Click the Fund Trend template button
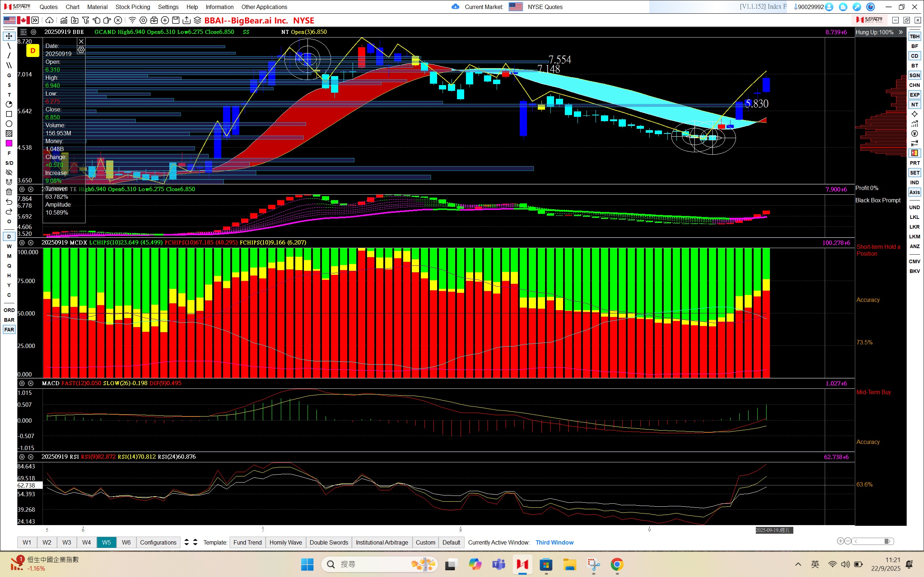This screenshot has height=577, width=924. coord(247,542)
